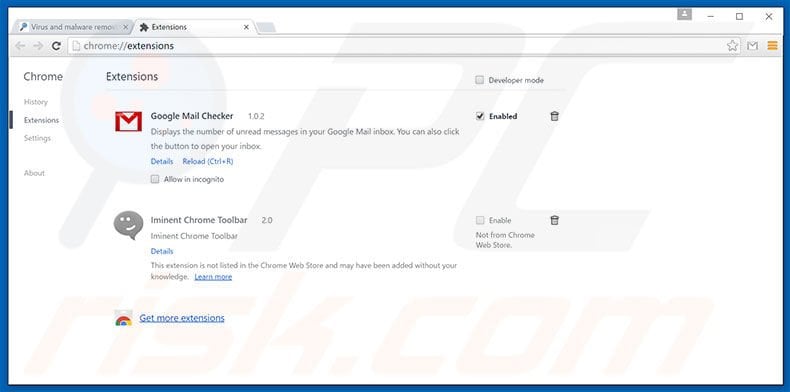
Task: Click the page icon in the address bar
Action: point(76,46)
